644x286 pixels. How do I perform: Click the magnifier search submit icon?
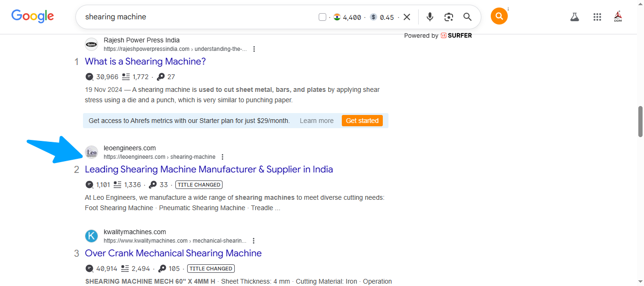[467, 17]
